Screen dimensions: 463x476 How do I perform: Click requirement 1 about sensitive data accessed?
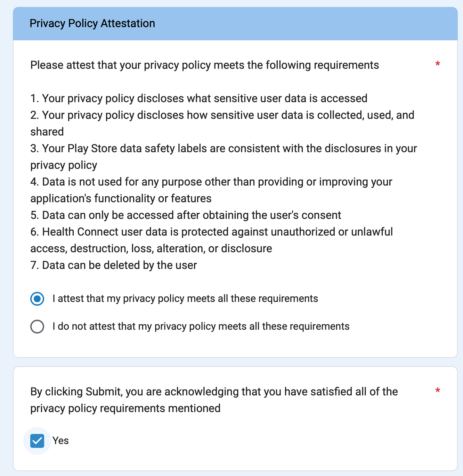199,99
